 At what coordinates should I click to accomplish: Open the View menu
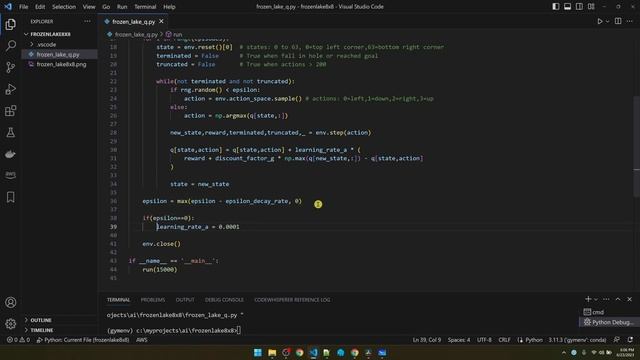tap(89, 7)
